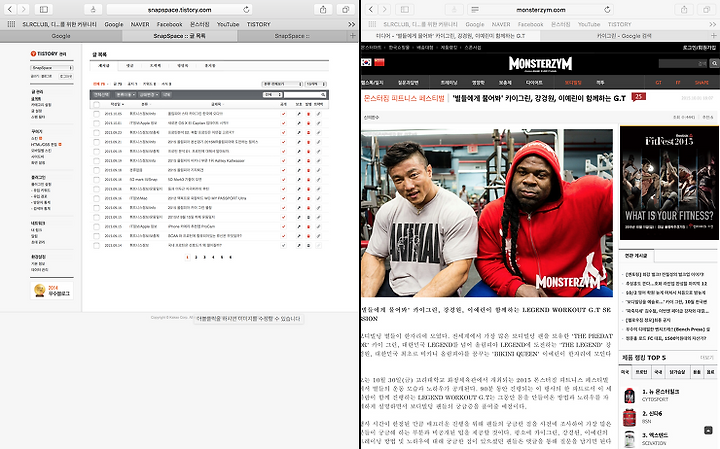Check the box for the iPhone ProCam post
720x449 pixels.
point(96,227)
